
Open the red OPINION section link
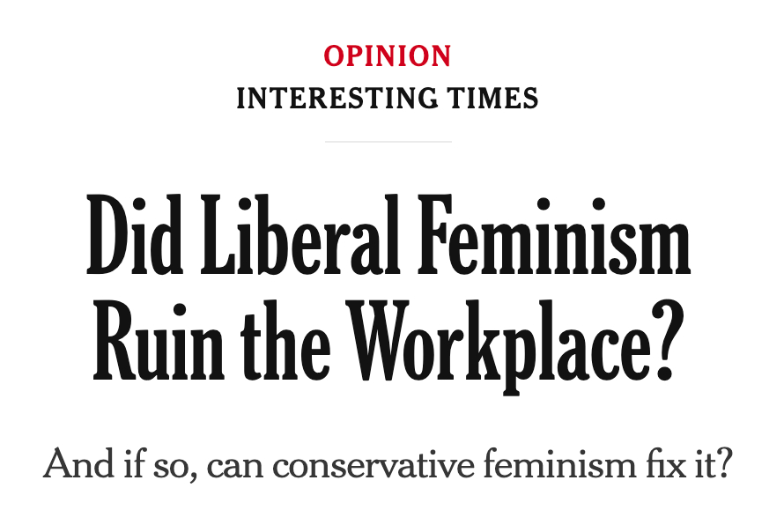click(x=388, y=56)
